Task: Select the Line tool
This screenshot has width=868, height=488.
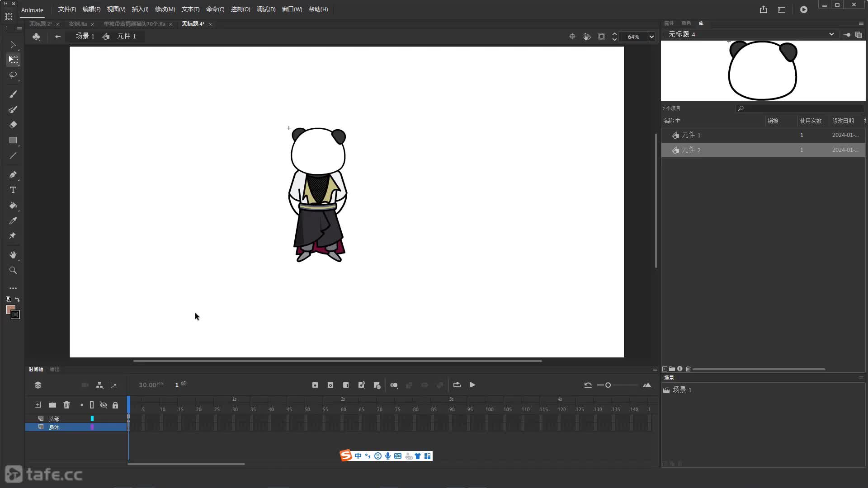Action: (x=13, y=155)
